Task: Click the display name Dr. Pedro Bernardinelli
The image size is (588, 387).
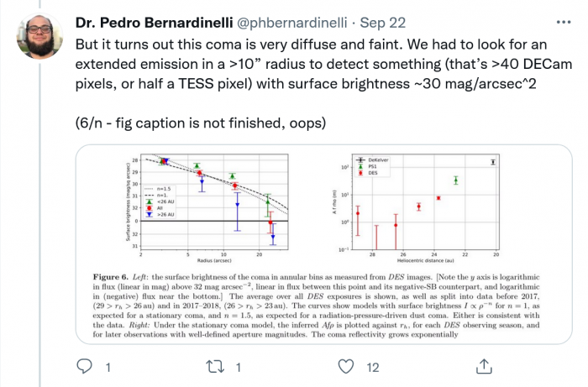Action: point(145,20)
